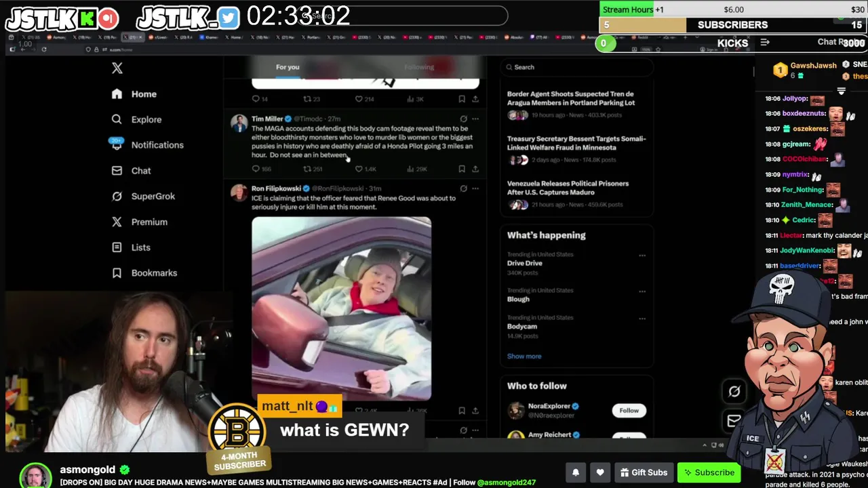Screen dimensions: 868x488
Task: Click the Gift Subs button
Action: (x=643, y=472)
